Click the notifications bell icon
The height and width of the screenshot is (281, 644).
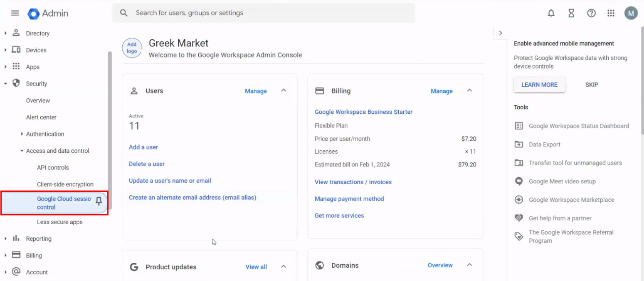click(551, 13)
